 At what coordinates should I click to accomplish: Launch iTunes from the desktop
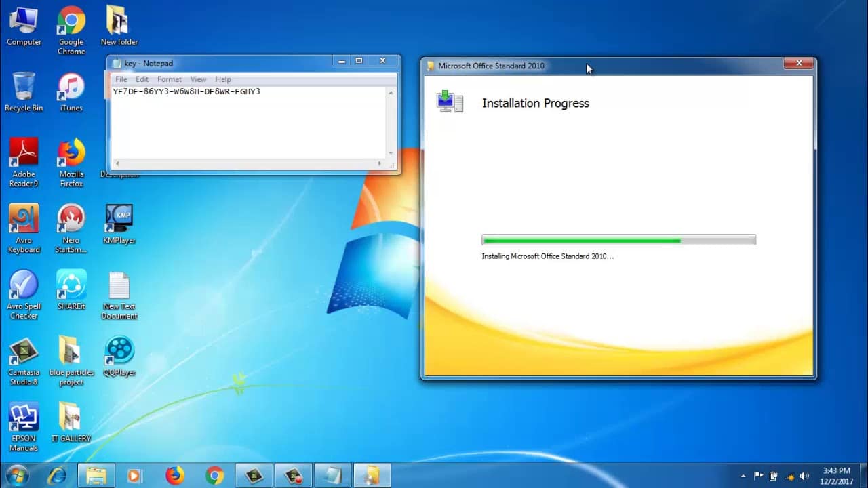[71, 92]
